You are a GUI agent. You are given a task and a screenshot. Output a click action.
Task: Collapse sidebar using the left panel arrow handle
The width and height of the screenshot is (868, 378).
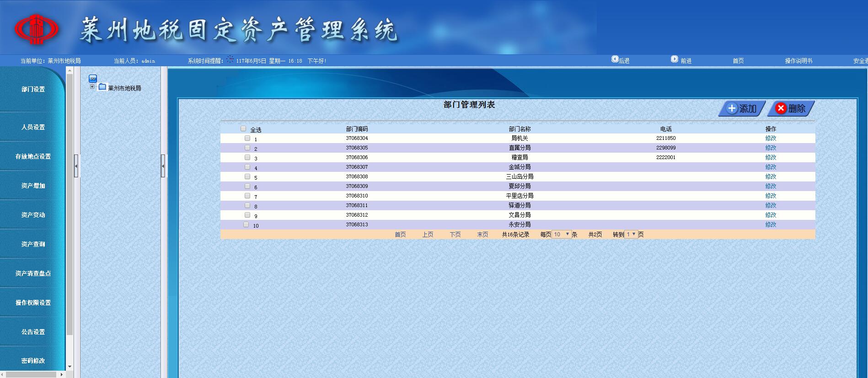(x=76, y=165)
